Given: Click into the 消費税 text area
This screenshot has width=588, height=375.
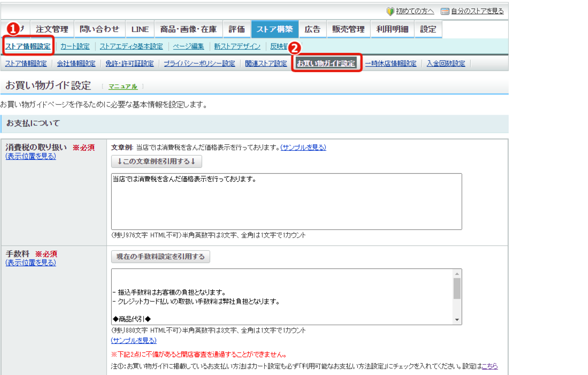Looking at the screenshot, I should coord(286,202).
